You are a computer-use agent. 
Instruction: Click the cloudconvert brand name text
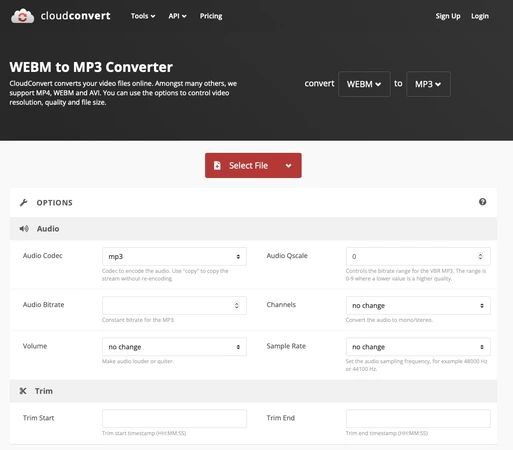click(75, 16)
